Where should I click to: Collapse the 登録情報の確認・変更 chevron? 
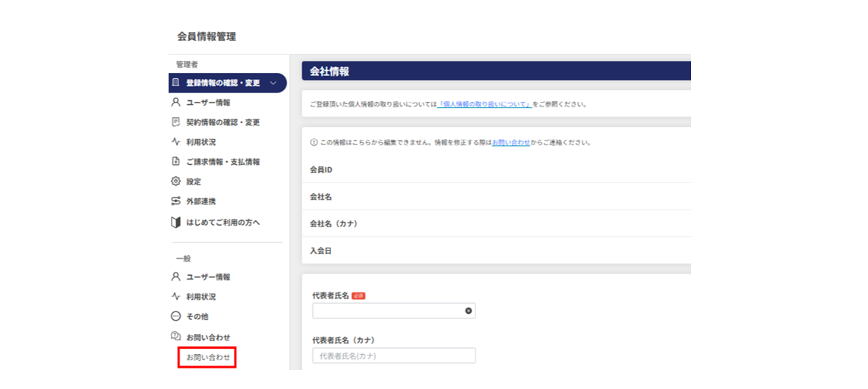tap(273, 83)
